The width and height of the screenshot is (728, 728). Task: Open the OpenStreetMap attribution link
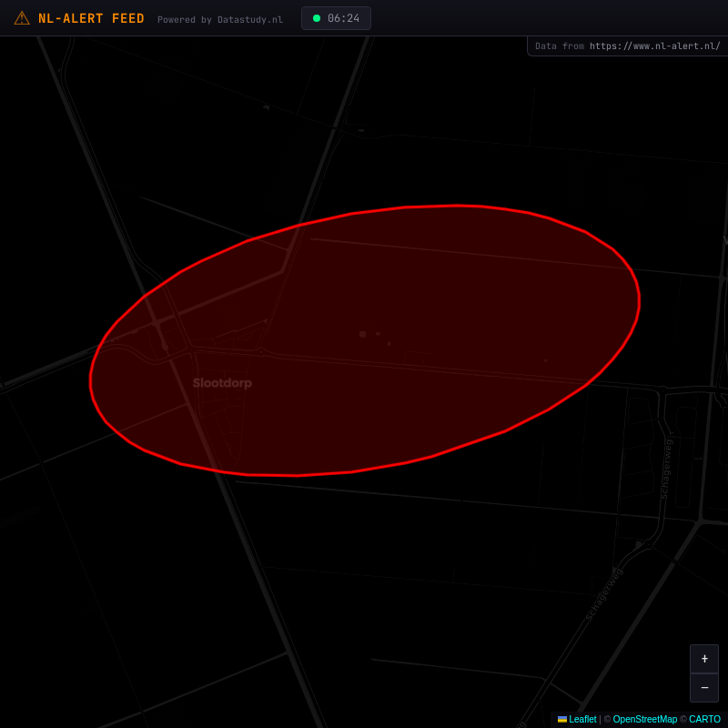645,719
